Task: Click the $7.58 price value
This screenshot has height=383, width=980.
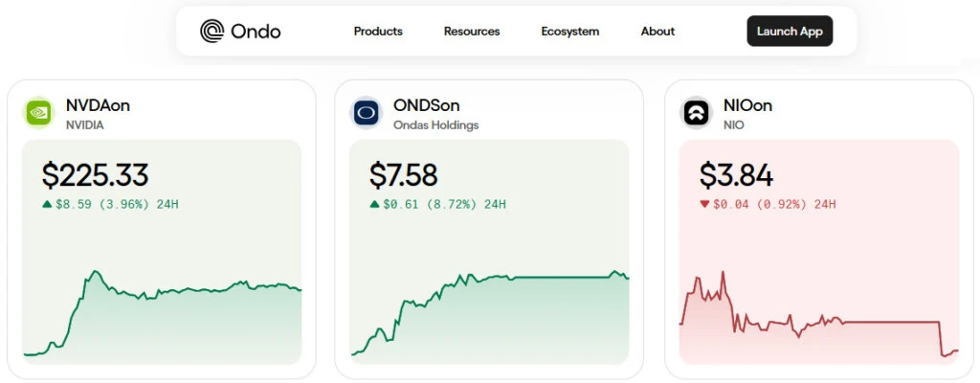Action: click(x=403, y=175)
